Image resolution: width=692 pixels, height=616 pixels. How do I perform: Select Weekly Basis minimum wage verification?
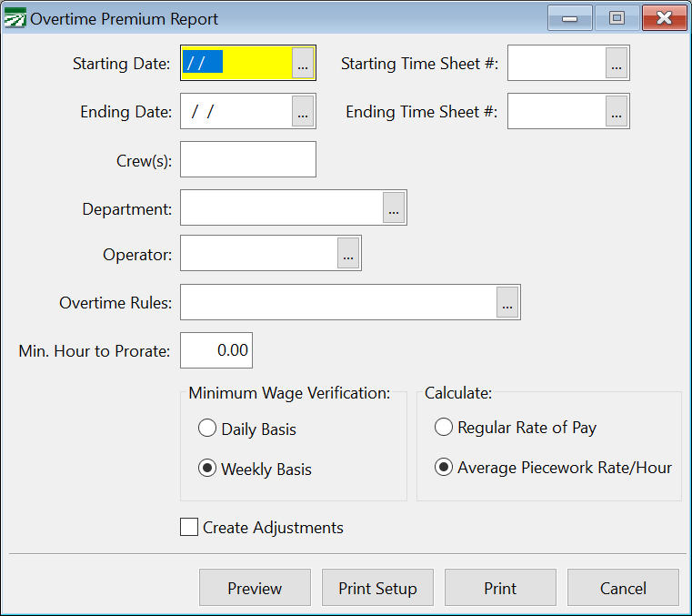[207, 469]
